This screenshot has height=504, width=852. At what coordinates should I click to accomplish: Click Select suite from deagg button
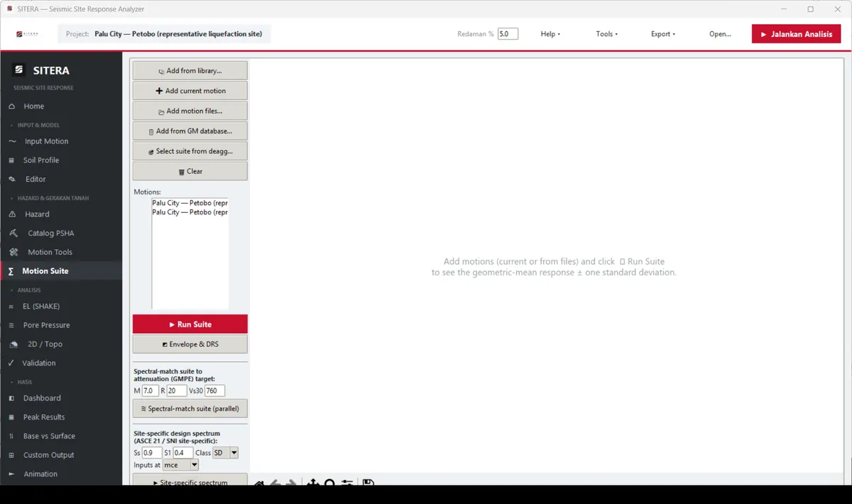(x=190, y=151)
